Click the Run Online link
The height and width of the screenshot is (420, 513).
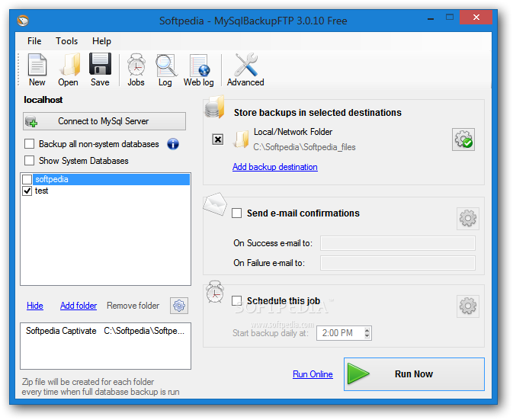point(313,374)
